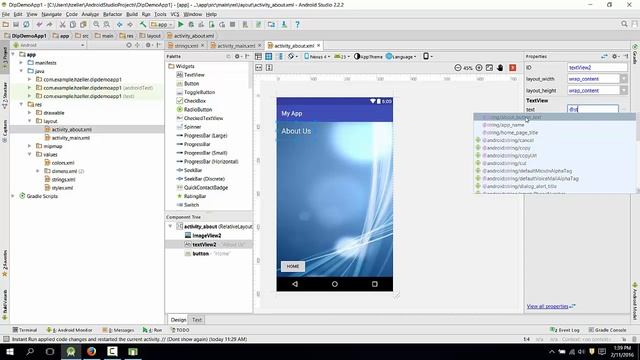The image size is (640, 360).
Task: Click the text property input field
Action: [593, 109]
